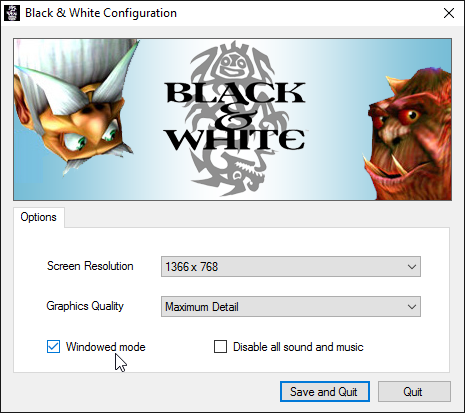Viewport: 465px width, 413px height.
Task: Click the Disable all sound and music label text
Action: click(x=298, y=347)
